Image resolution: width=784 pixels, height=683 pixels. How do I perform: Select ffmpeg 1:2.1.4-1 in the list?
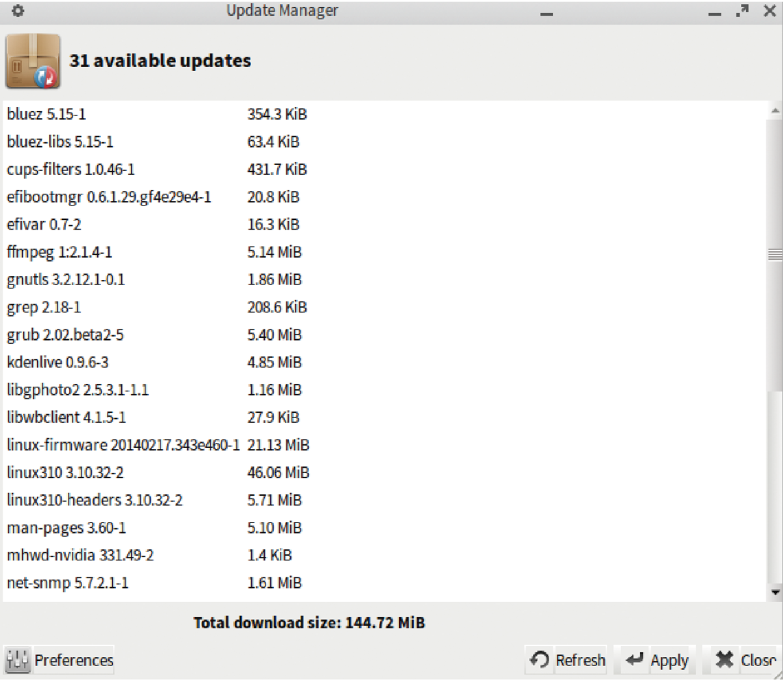pyautogui.click(x=385, y=252)
